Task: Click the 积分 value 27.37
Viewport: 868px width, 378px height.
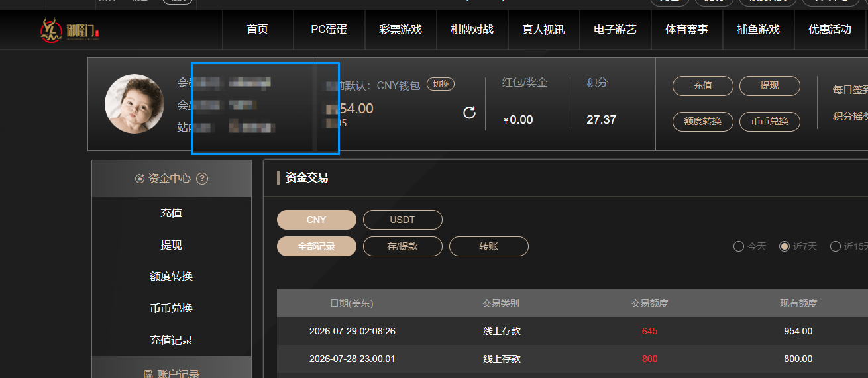Action: click(x=602, y=120)
